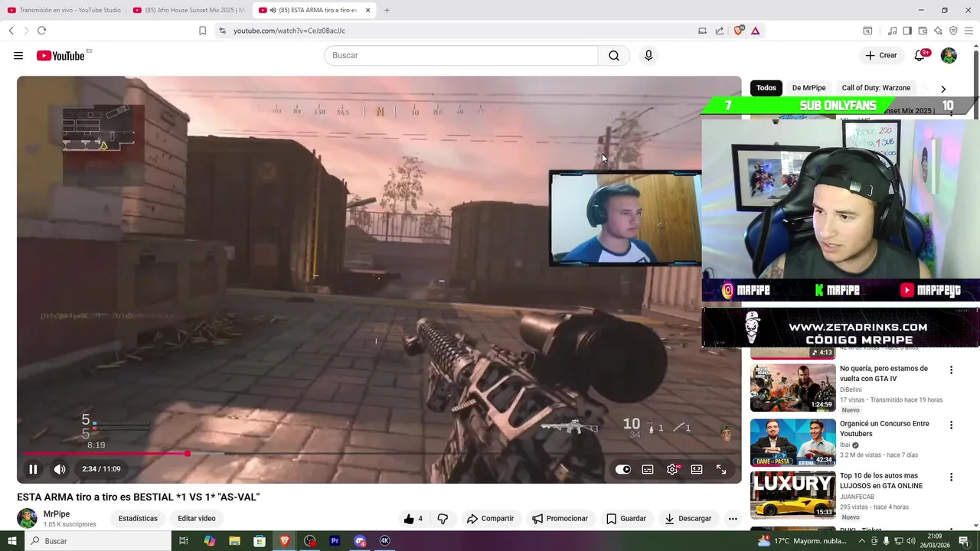
Task: Pause the video
Action: point(33,469)
